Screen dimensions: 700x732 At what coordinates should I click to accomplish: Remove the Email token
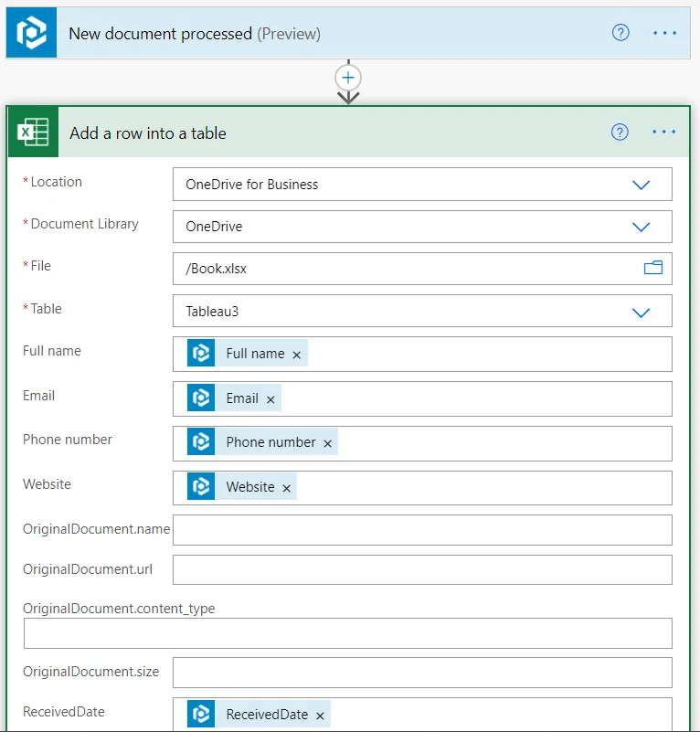[x=270, y=398]
